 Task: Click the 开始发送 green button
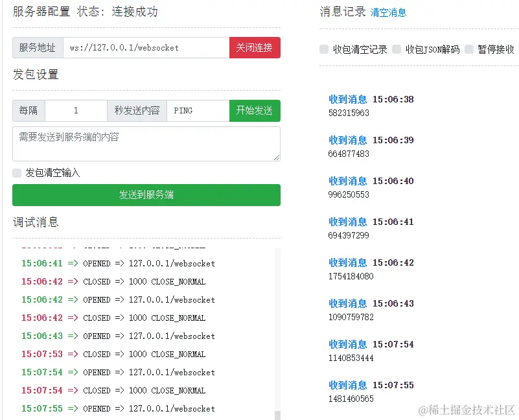coord(255,111)
